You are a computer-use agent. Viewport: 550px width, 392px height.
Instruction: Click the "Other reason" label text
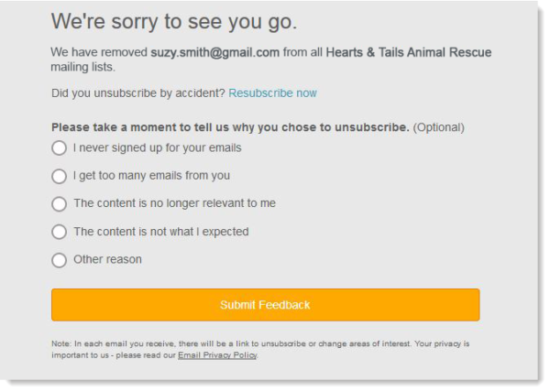pos(107,260)
